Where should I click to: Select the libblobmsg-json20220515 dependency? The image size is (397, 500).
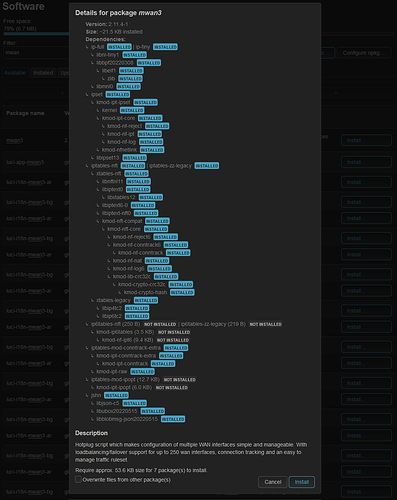[x=127, y=419]
